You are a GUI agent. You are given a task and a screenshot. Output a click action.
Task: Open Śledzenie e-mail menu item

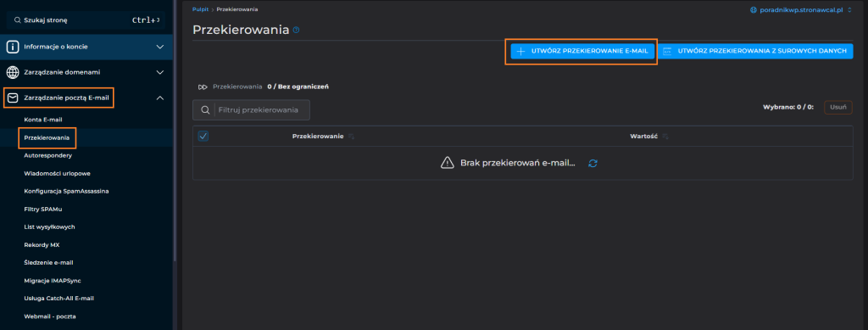48,262
